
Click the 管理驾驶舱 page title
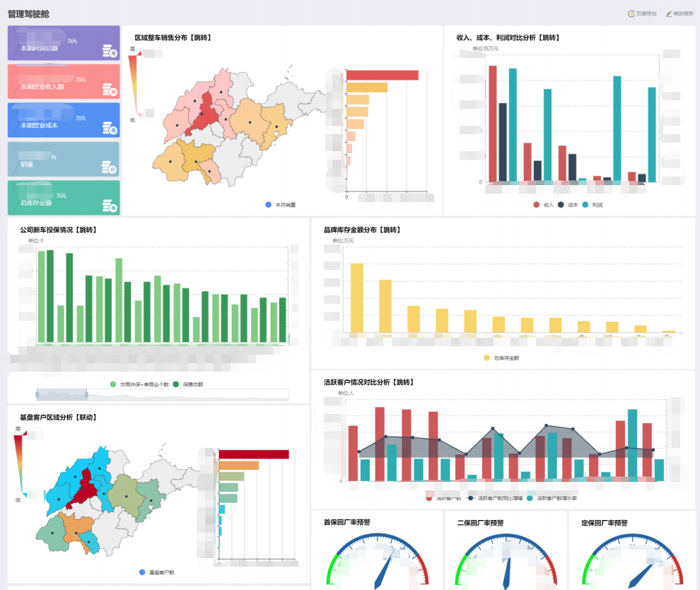click(x=28, y=14)
